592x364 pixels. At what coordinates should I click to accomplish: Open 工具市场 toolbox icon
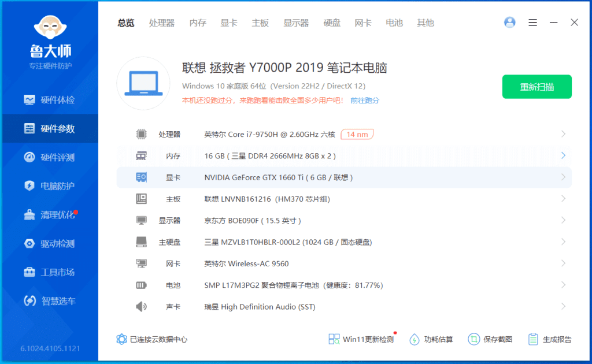point(29,272)
